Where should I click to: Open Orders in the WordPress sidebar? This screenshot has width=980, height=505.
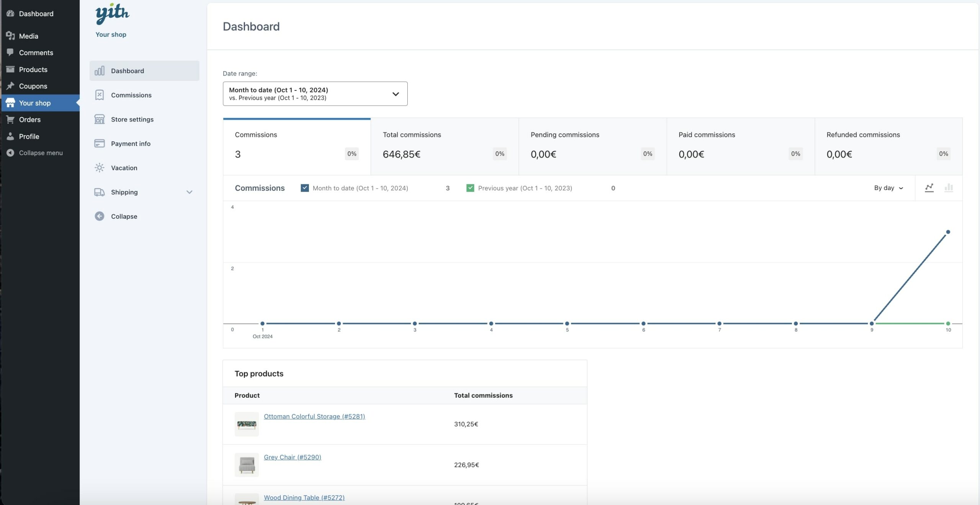tap(40, 119)
